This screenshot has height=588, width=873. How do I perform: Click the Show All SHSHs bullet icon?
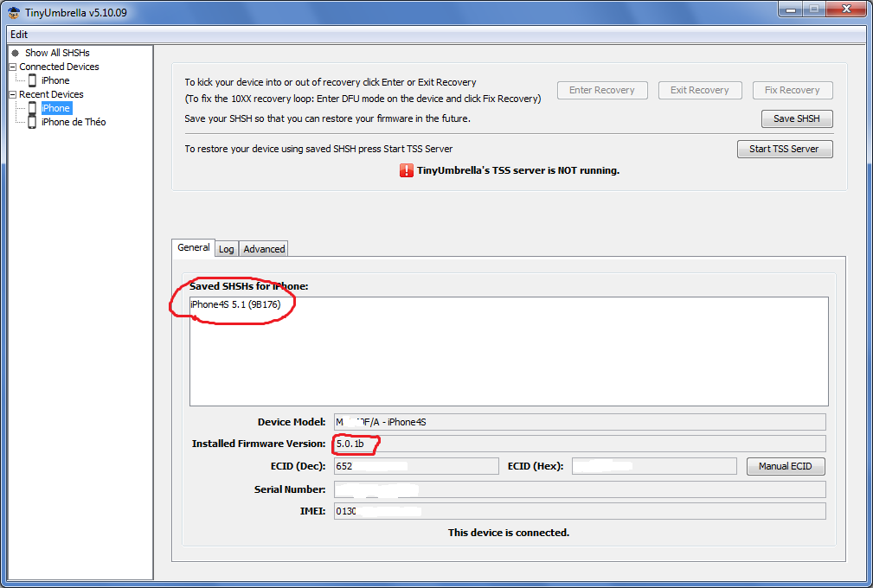click(x=15, y=53)
